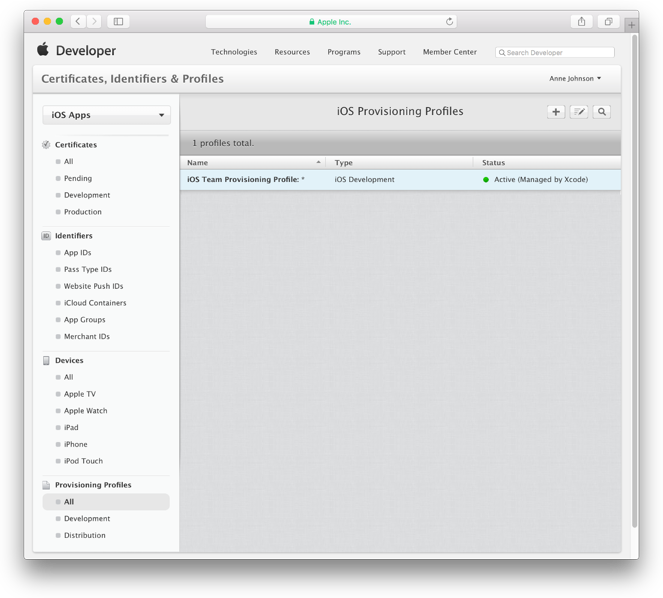
Task: Select Development under Certificates
Action: pyautogui.click(x=87, y=195)
